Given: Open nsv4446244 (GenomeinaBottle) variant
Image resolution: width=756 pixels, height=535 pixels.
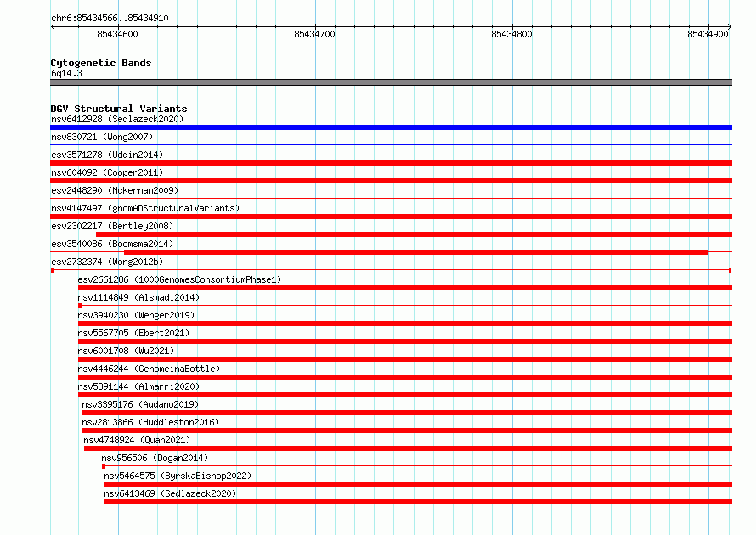Looking at the screenshot, I should tap(149, 369).
